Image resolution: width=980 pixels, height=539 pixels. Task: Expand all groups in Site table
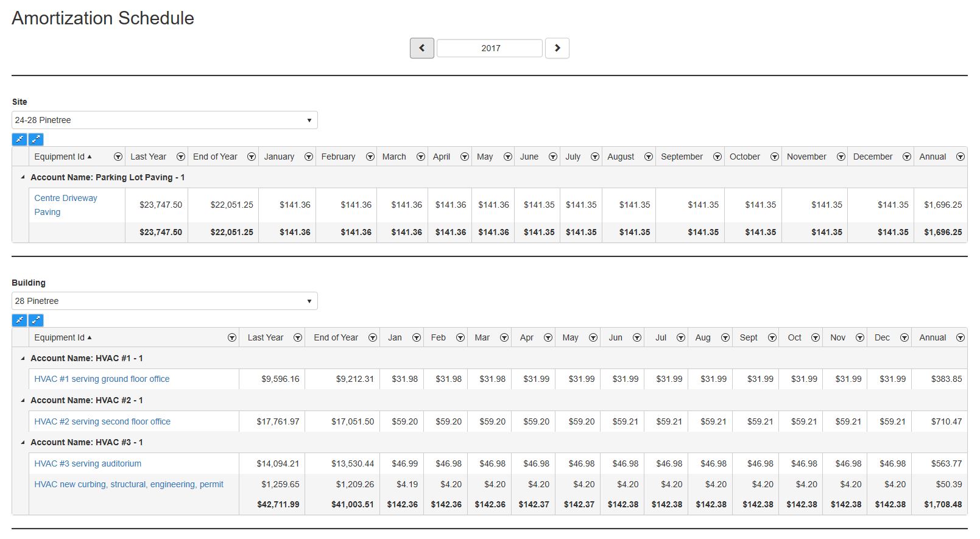tap(36, 139)
